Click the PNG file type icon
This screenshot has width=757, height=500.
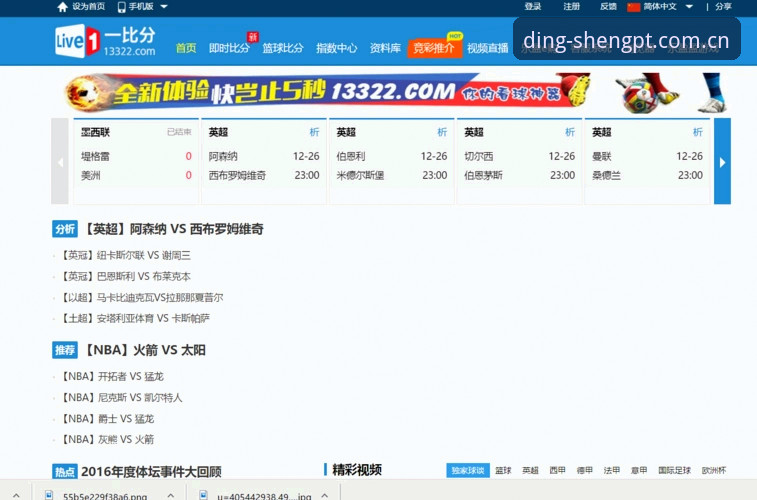pyautogui.click(x=49, y=495)
